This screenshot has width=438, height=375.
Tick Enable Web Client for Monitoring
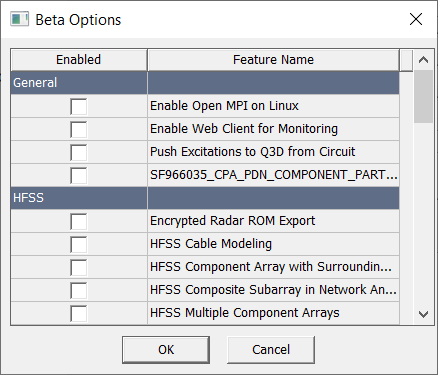pos(79,129)
